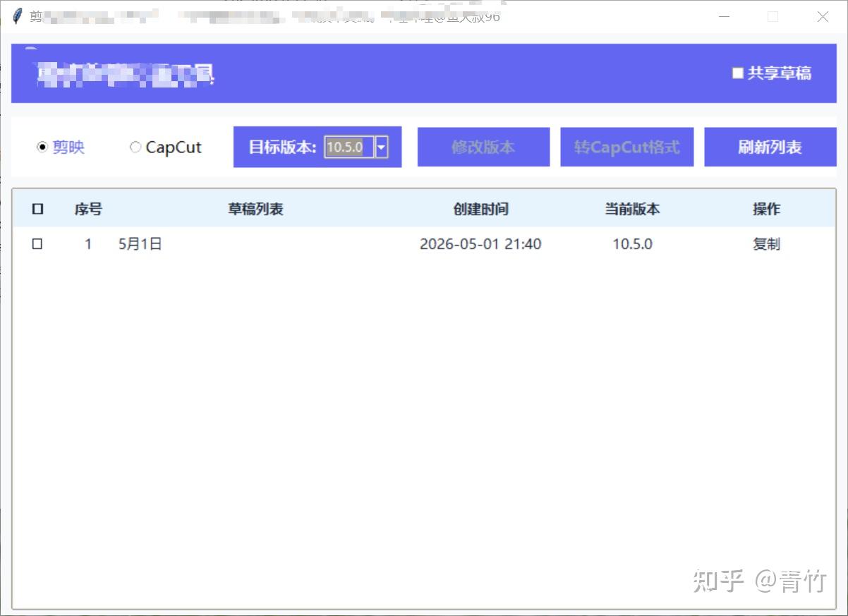This screenshot has height=616, width=848.
Task: Close the window with X button
Action: click(823, 16)
